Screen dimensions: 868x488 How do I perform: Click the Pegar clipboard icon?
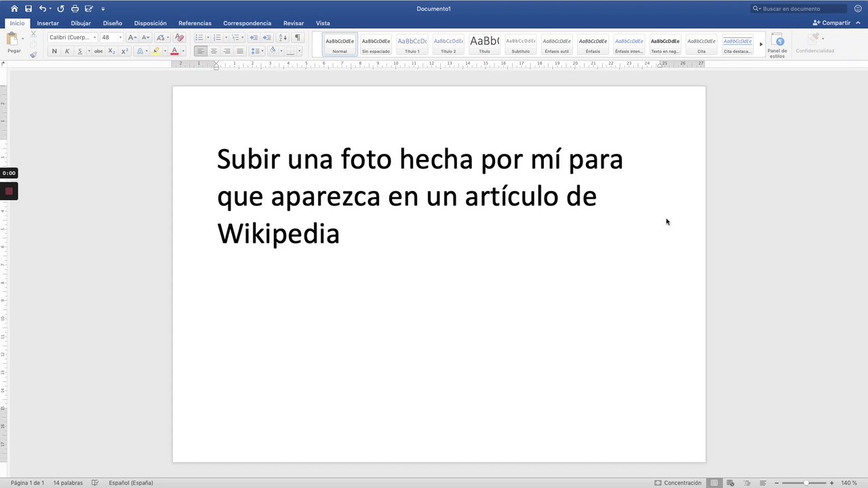(12, 40)
